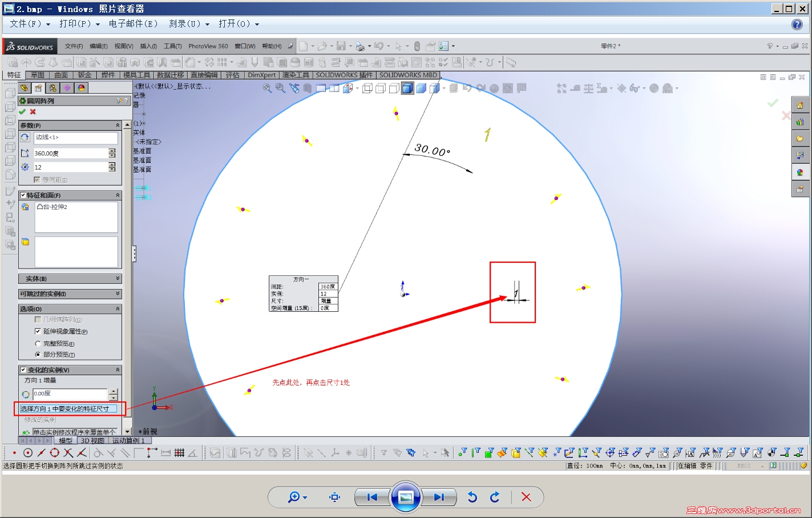Switch to the 3D 视图 bottom tab
The width and height of the screenshot is (812, 518).
(92, 440)
